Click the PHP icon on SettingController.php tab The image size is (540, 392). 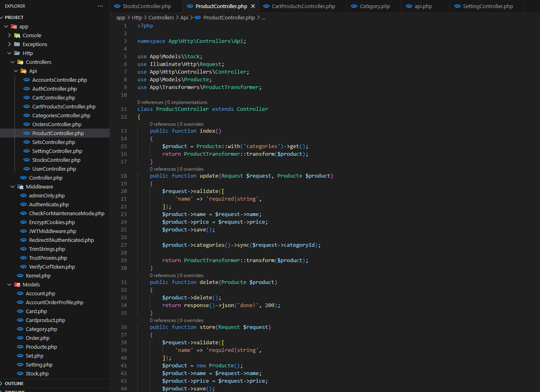[458, 6]
